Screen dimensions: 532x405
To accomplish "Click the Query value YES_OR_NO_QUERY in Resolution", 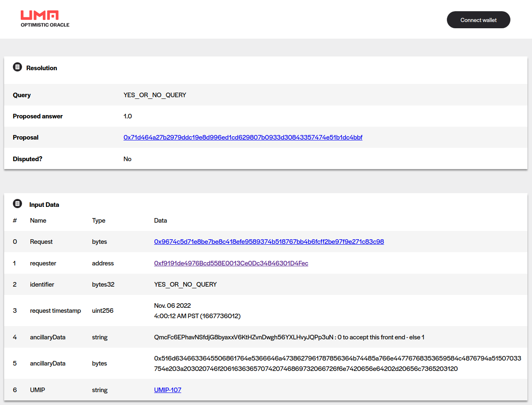I will (155, 95).
